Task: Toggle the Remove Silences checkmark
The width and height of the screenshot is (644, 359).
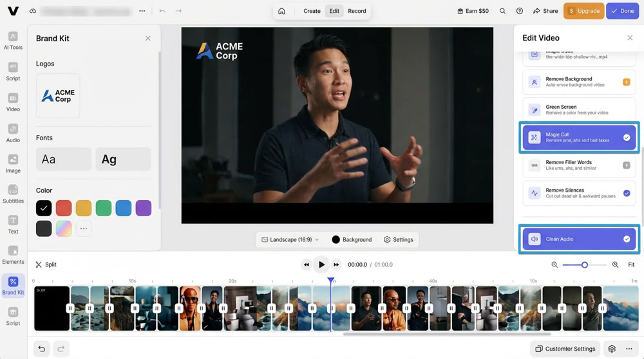Action: click(x=627, y=193)
